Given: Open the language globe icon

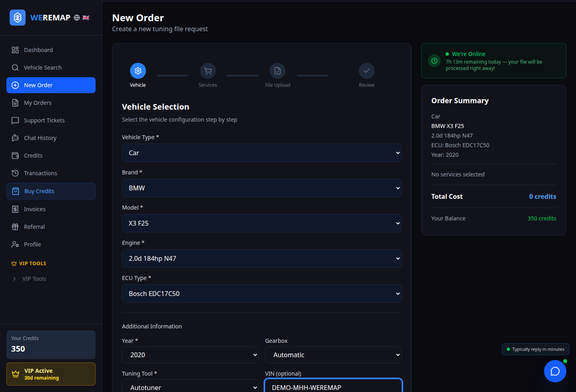Looking at the screenshot, I should tap(77, 18).
